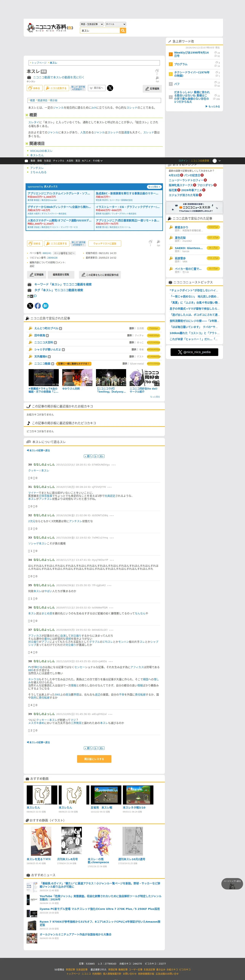Click the ウォッチリストに追加 button
Image resolution: width=245 pixels, height=980 pixels.
click(x=105, y=244)
